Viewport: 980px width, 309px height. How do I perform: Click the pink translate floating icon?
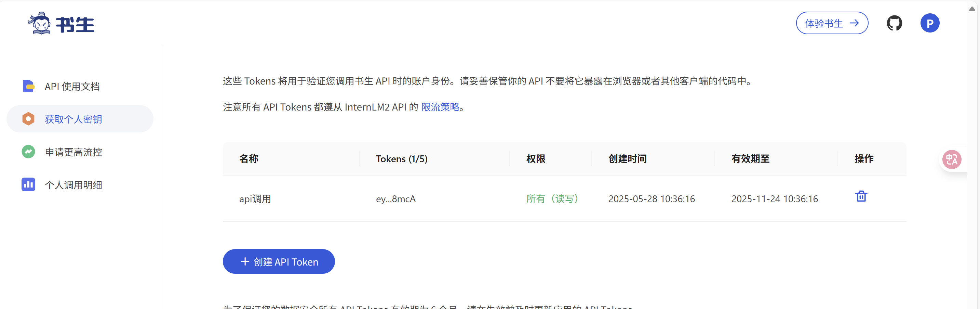click(952, 160)
